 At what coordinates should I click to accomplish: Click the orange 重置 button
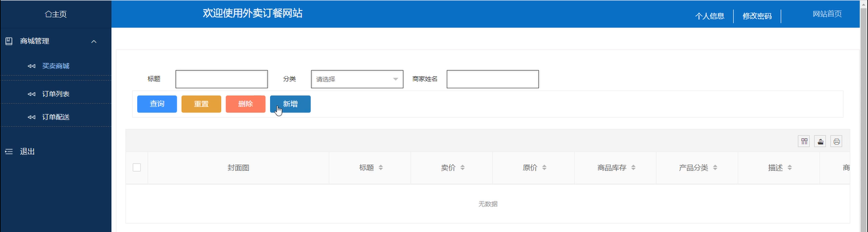tap(201, 104)
